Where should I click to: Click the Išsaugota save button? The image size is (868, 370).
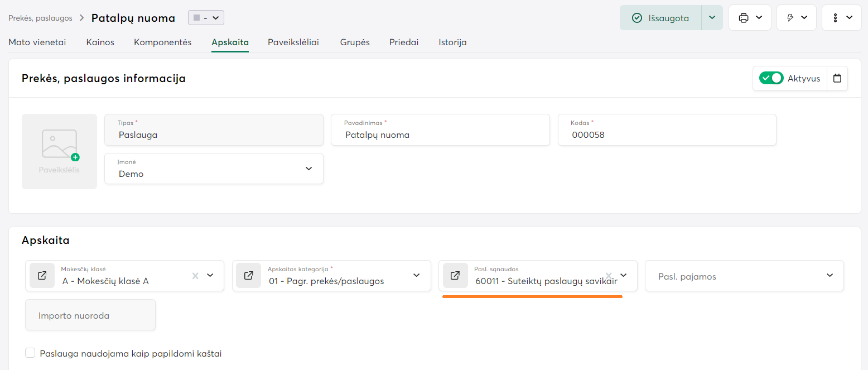660,18
